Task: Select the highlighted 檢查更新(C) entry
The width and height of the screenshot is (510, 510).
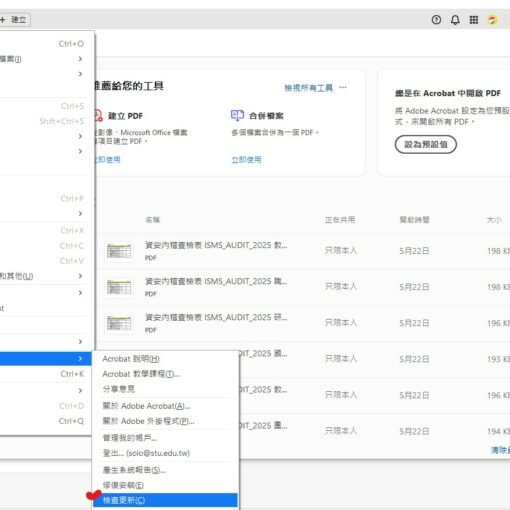Action: coord(166,500)
